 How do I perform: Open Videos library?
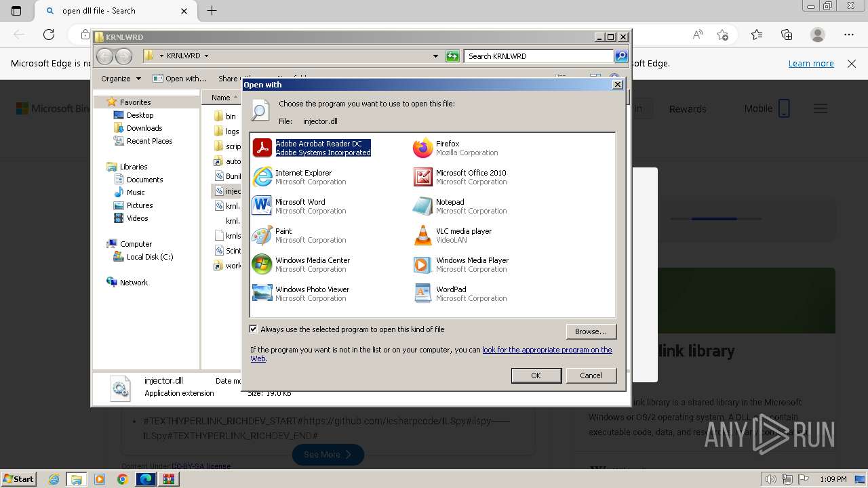coord(137,218)
